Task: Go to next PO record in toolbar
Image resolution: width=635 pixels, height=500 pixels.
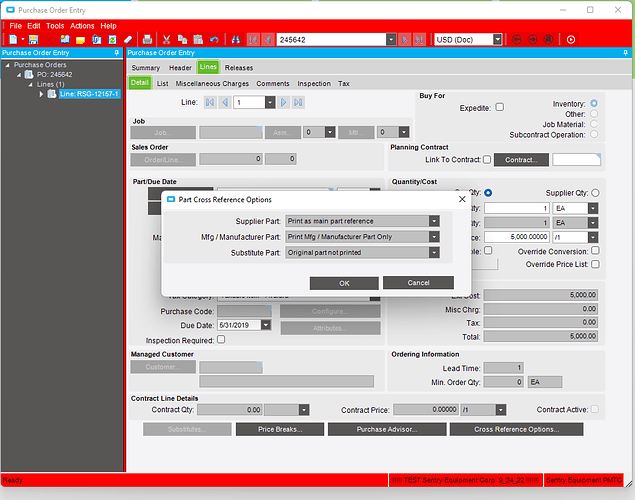Action: 404,40
